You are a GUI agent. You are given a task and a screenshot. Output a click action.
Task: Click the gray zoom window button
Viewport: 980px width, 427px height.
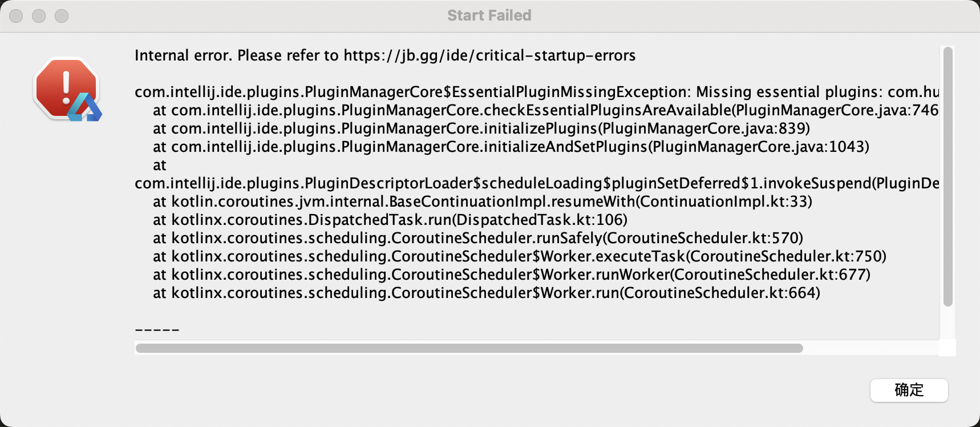pos(62,16)
